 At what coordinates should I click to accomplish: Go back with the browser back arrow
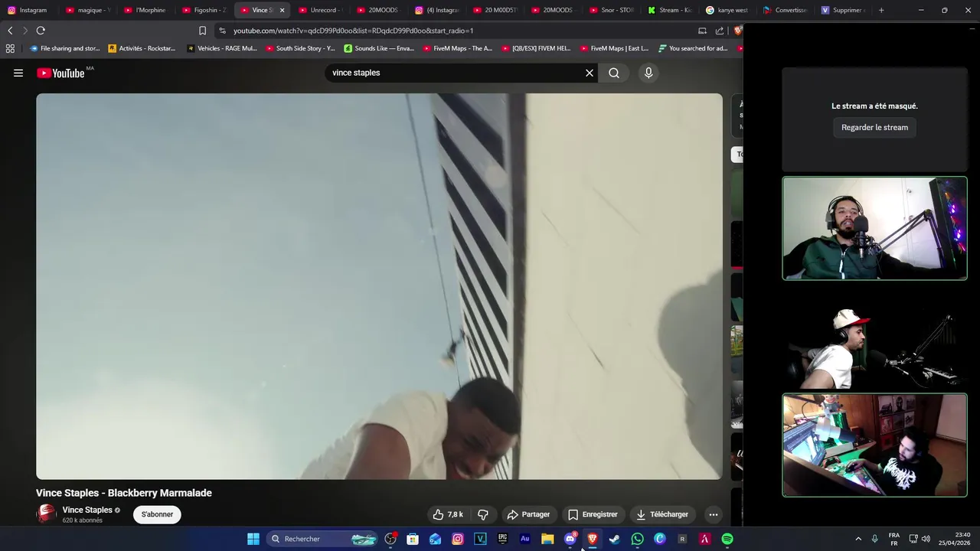[x=10, y=31]
